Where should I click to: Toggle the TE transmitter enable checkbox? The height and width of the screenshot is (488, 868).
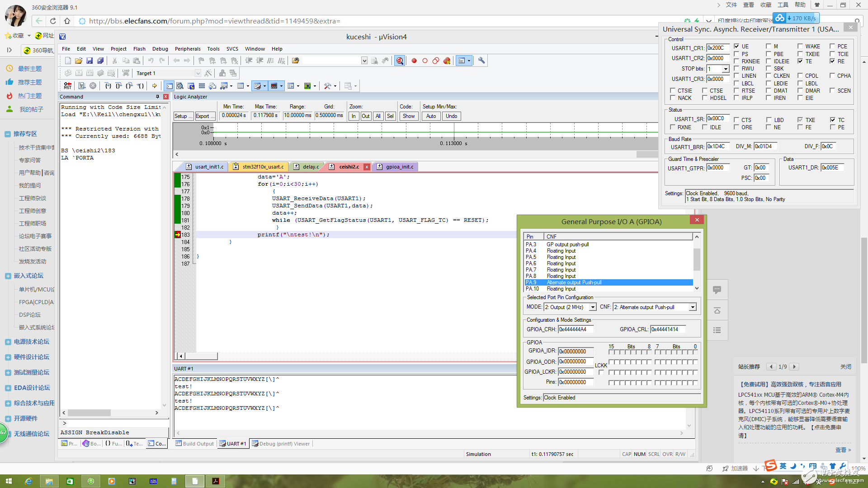tap(800, 61)
